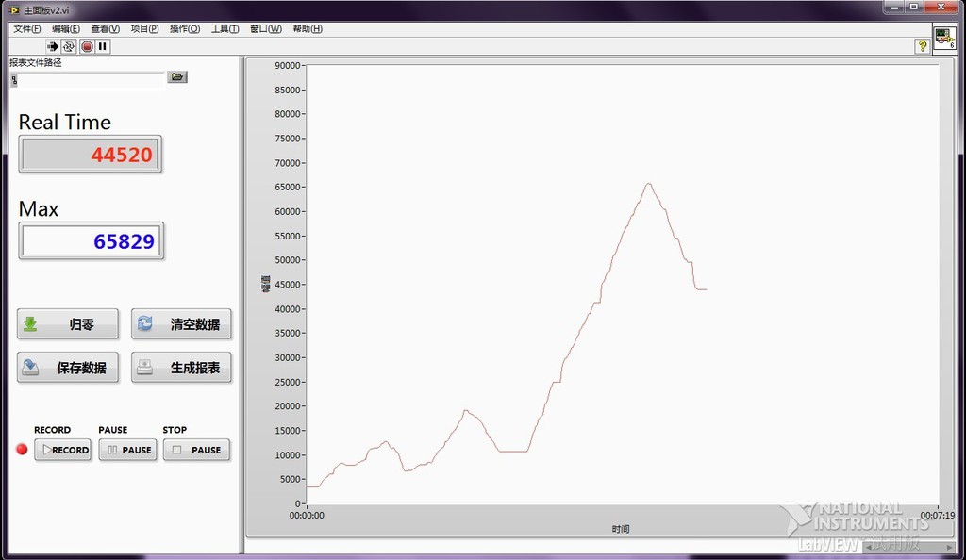Browse for report file with folder icon
966x560 pixels.
[x=177, y=77]
